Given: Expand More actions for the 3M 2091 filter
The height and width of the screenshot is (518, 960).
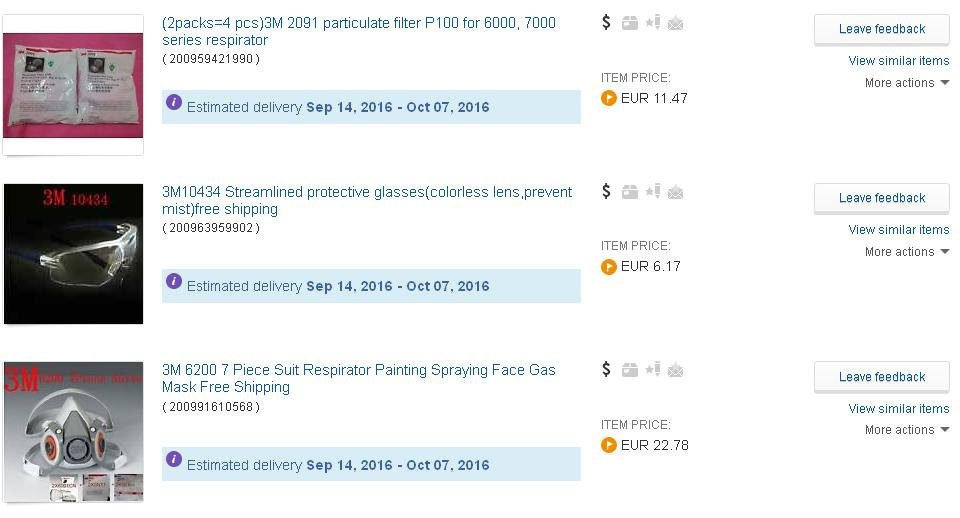Looking at the screenshot, I should point(907,83).
